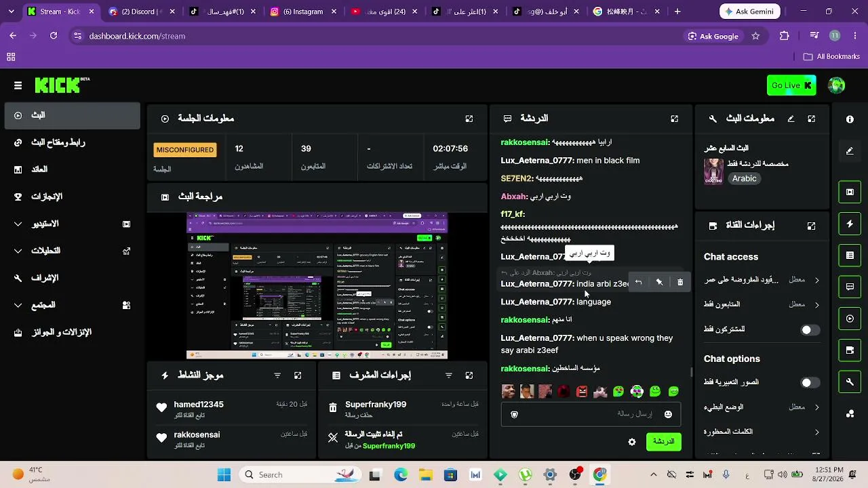
Task: Open File Explorer from the taskbar
Action: [425, 474]
